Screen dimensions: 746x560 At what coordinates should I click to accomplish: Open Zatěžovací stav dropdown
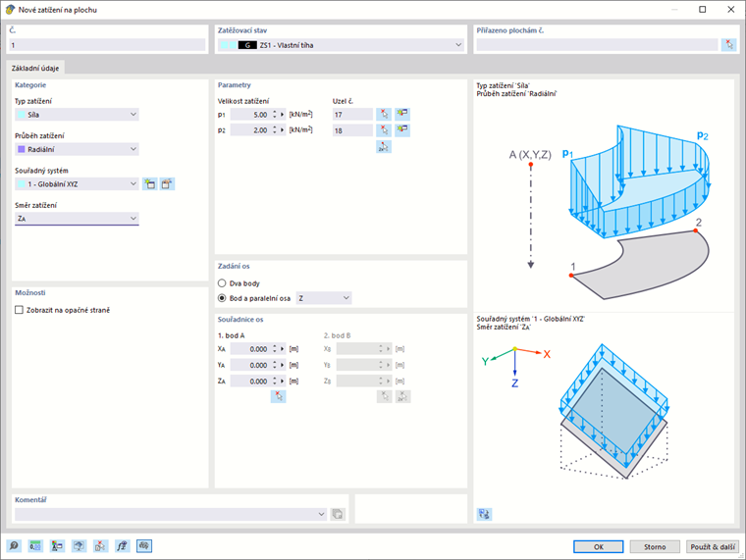click(x=341, y=45)
